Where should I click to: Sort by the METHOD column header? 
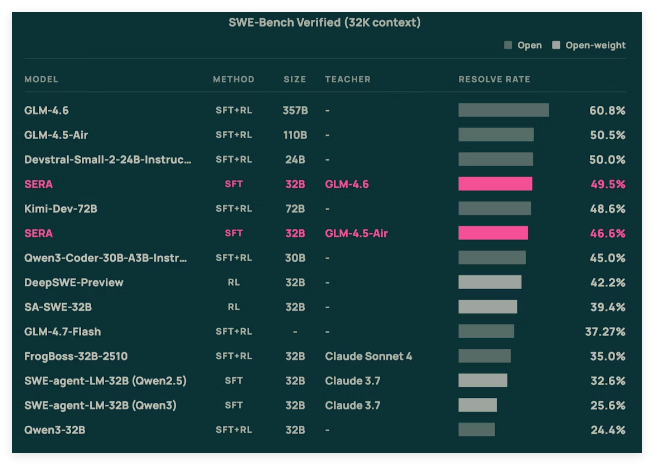point(233,79)
